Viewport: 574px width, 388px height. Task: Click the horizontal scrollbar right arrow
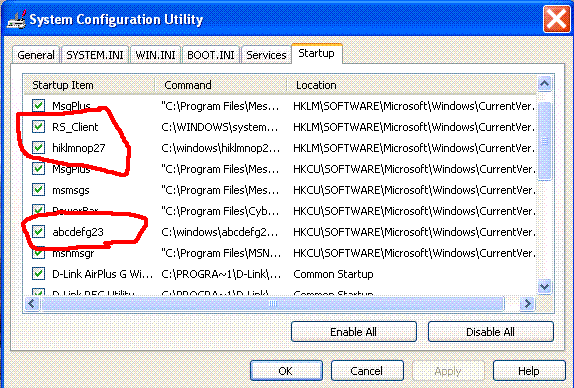[528, 303]
